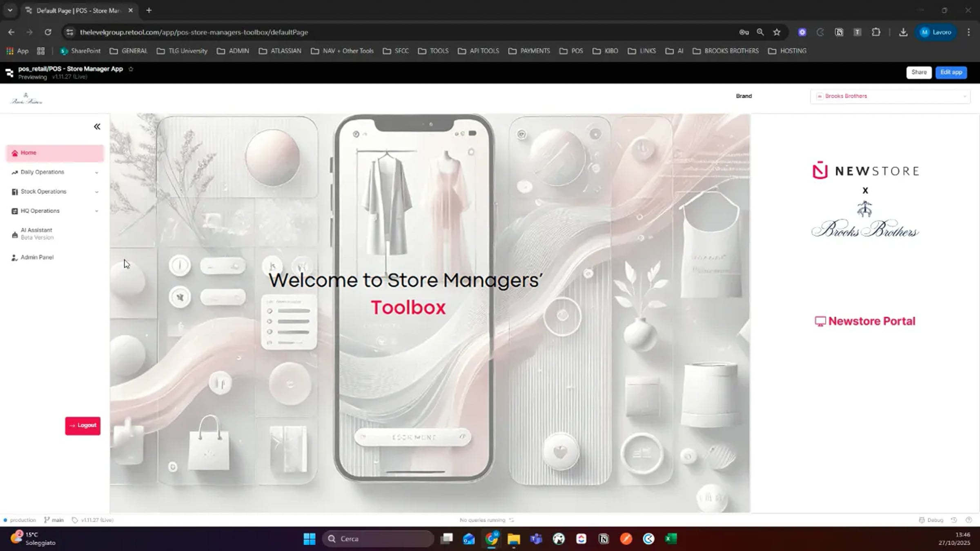Open the Newstore Portal link
This screenshot has width=980, height=551.
coord(865,321)
